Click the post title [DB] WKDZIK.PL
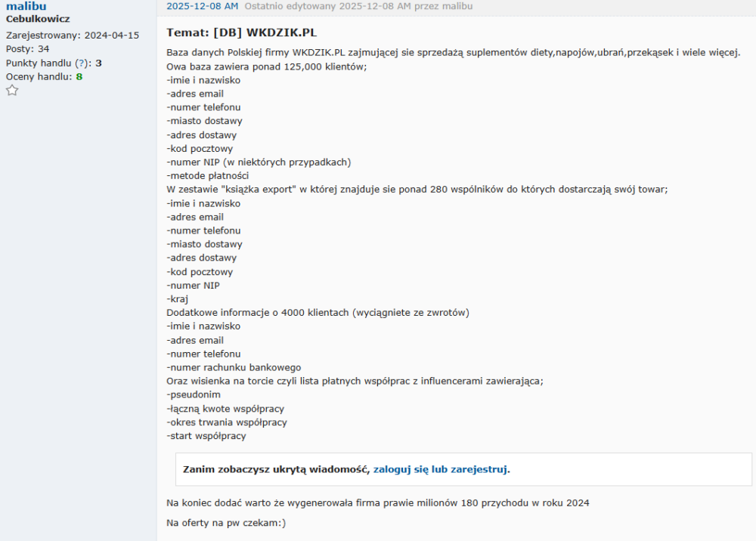Viewport: 756px width, 541px height. 240,33
